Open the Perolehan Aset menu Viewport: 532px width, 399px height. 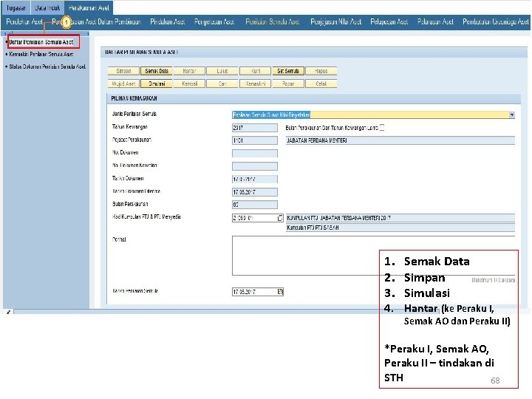[24, 21]
